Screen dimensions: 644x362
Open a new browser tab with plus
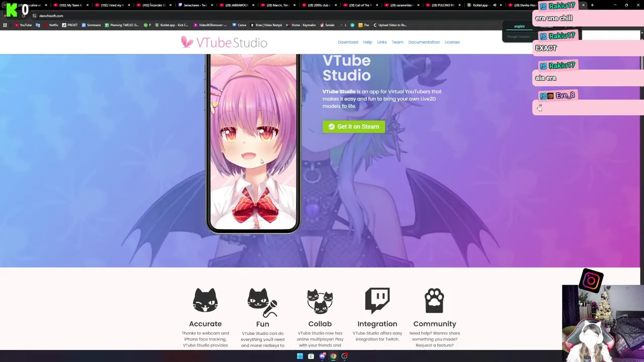(x=592, y=5)
